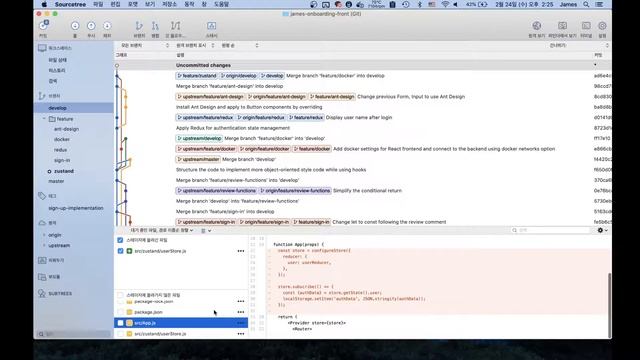Click the diff panel search field

coord(551,230)
